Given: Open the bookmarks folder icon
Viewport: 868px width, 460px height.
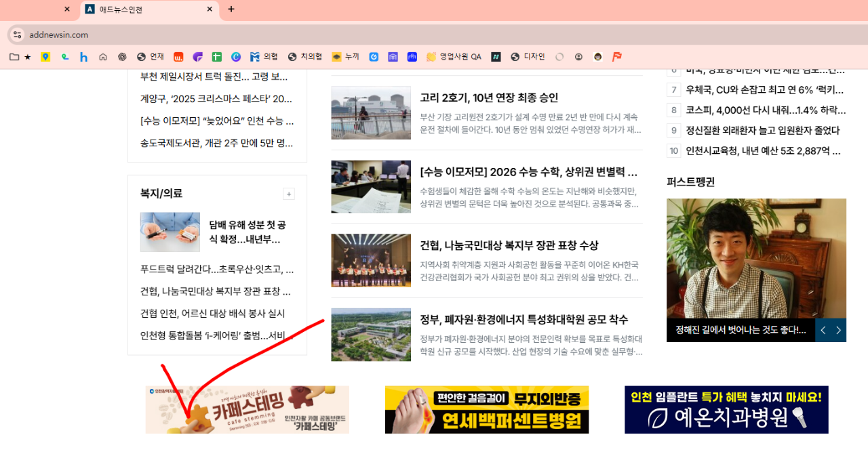Looking at the screenshot, I should pos(14,57).
